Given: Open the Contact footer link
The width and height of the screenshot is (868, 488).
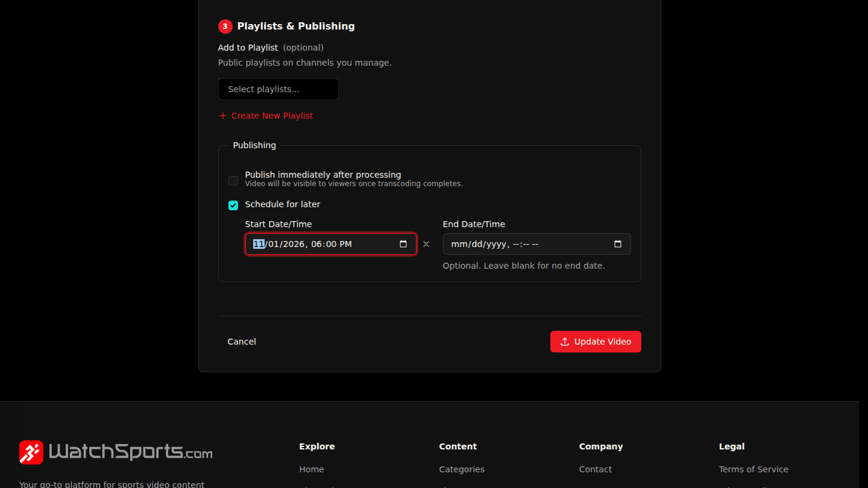Looking at the screenshot, I should pos(596,469).
